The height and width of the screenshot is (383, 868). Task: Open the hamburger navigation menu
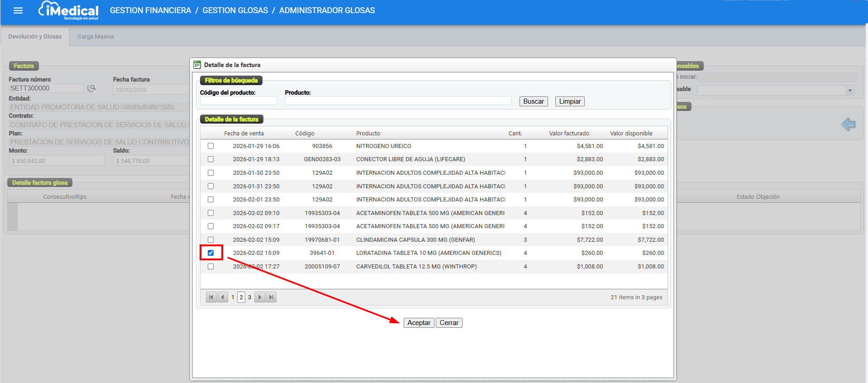[18, 10]
